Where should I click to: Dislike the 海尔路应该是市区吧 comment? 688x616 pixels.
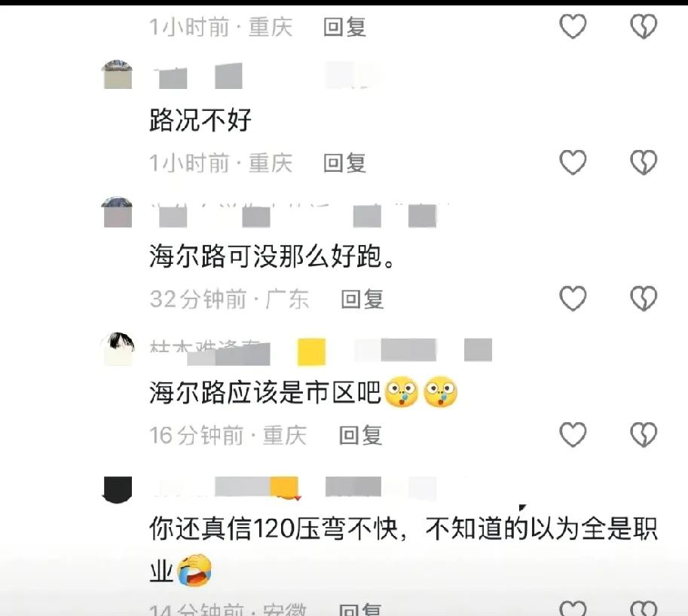tap(644, 434)
